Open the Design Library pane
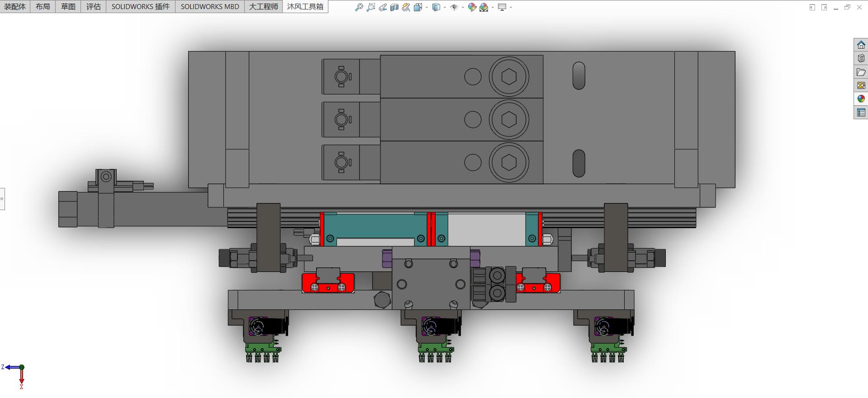Image resolution: width=868 pixels, height=398 pixels. [x=861, y=58]
